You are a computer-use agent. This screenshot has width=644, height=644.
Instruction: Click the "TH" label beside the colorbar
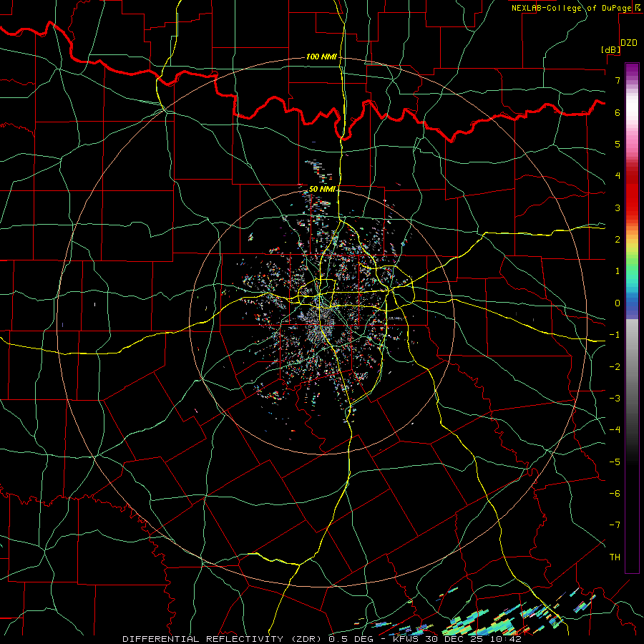(x=615, y=557)
